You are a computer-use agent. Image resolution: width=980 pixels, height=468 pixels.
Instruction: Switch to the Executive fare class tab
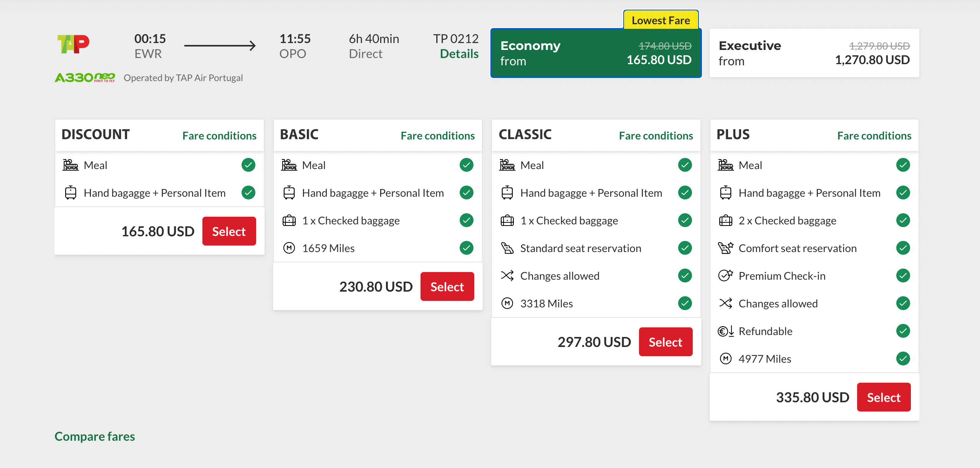[x=814, y=53]
